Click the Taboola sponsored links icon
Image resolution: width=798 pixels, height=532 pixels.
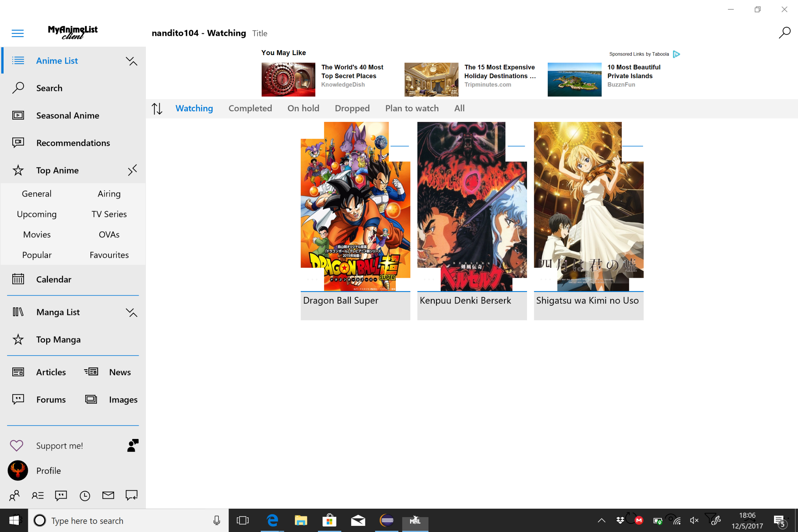pos(676,54)
